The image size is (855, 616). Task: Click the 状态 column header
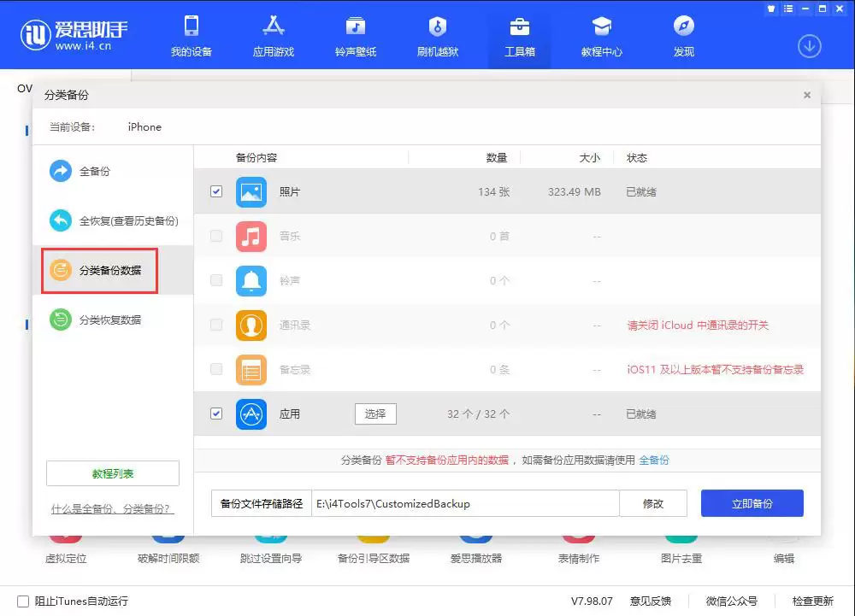pos(637,158)
